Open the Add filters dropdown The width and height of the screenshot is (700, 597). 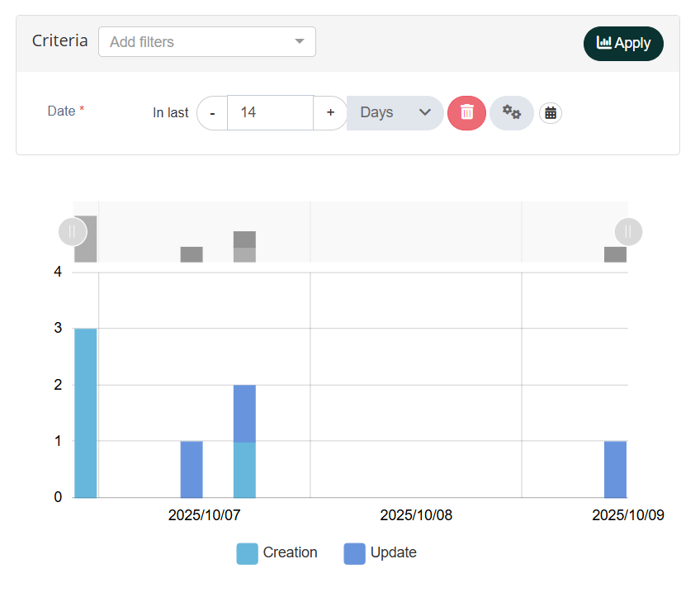[x=198, y=42]
